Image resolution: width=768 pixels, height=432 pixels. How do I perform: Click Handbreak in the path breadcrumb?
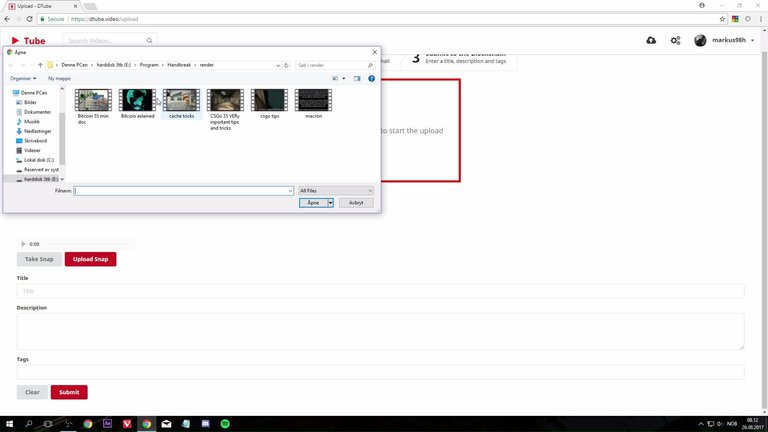click(179, 65)
